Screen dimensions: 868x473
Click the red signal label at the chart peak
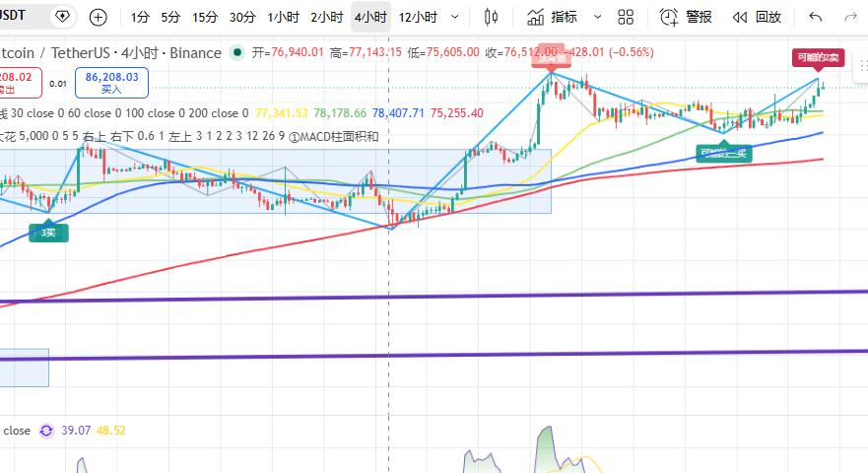pyautogui.click(x=551, y=59)
